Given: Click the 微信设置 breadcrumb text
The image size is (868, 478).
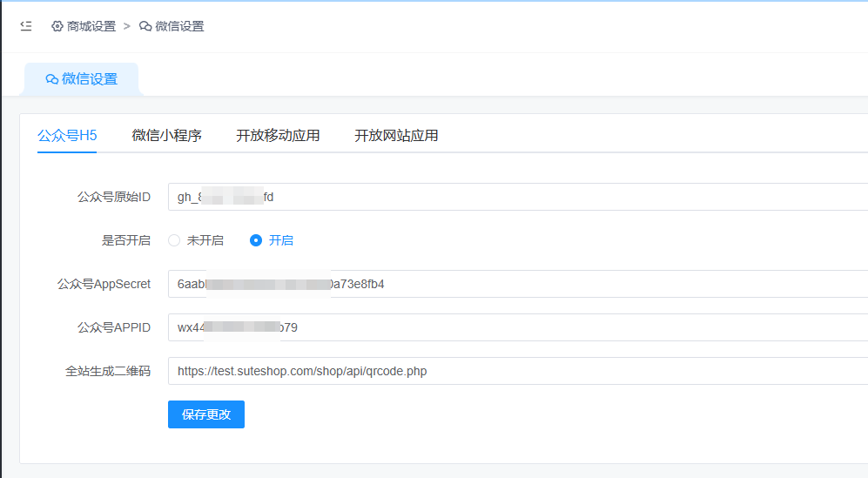Looking at the screenshot, I should [x=179, y=26].
